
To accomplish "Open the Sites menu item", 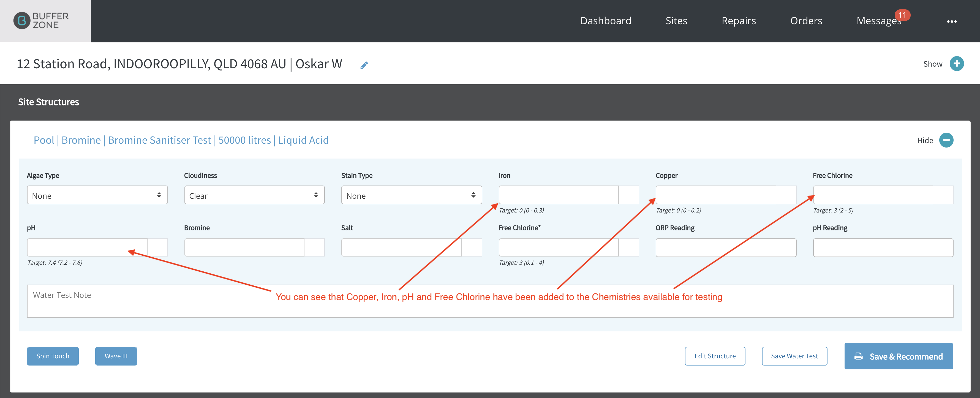I will point(676,21).
